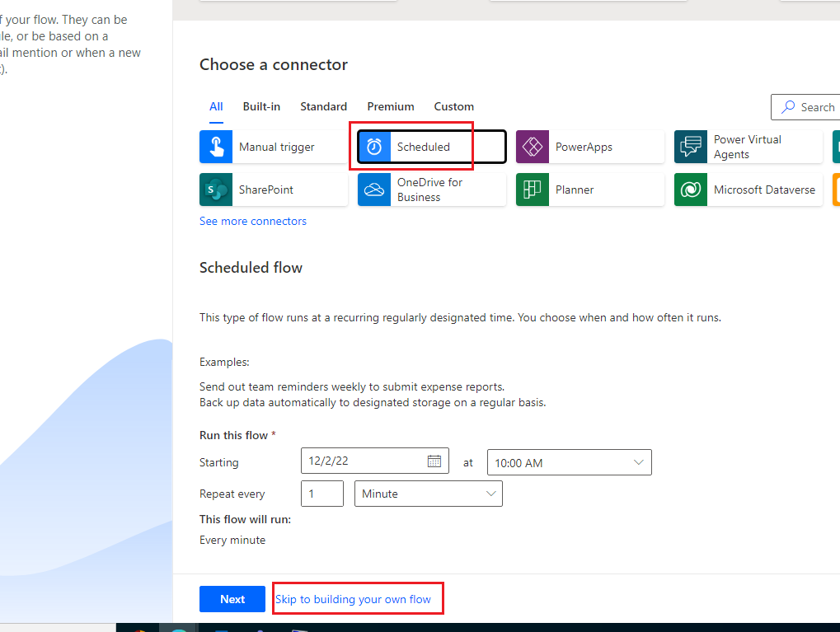Click the Scheduled alarm clock icon
The image size is (840, 632).
[374, 147]
